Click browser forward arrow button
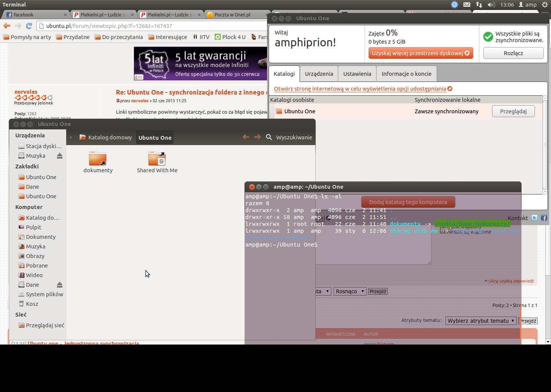This screenshot has height=392, width=551. pos(18,26)
